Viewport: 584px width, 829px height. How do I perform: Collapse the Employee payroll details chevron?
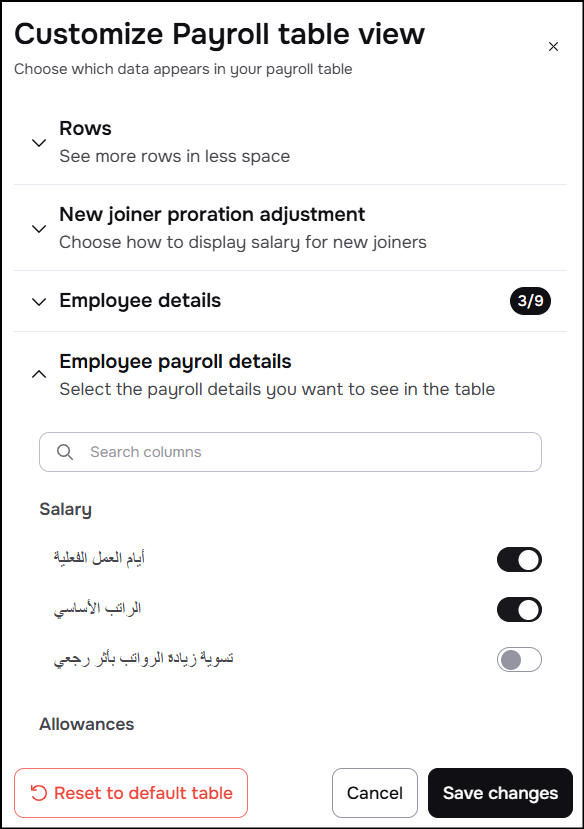[x=39, y=374]
